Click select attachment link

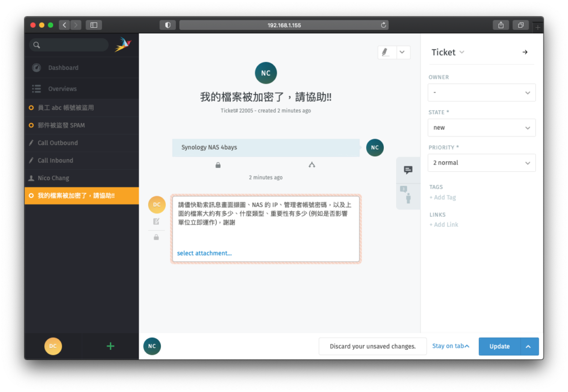click(204, 253)
